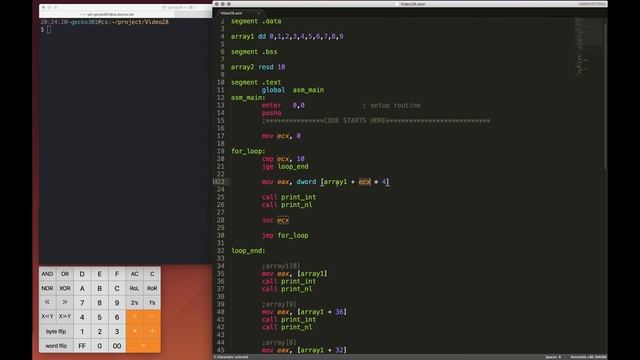Click the hex digit C key beside B
Viewport: 640px width, 360px height.
point(117,288)
